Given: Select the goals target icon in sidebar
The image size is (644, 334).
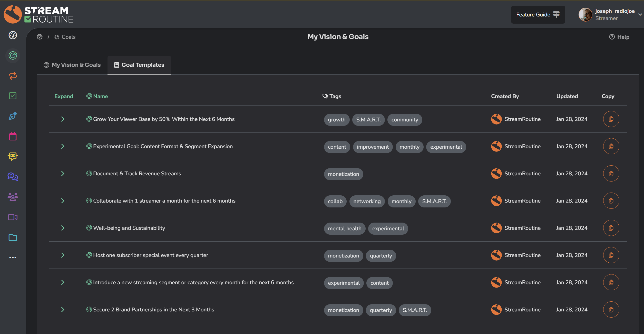Looking at the screenshot, I should tap(13, 55).
